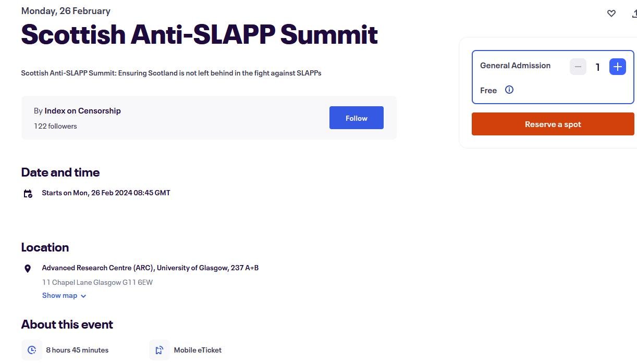Decrease ticket quantity with minus button

click(x=578, y=67)
